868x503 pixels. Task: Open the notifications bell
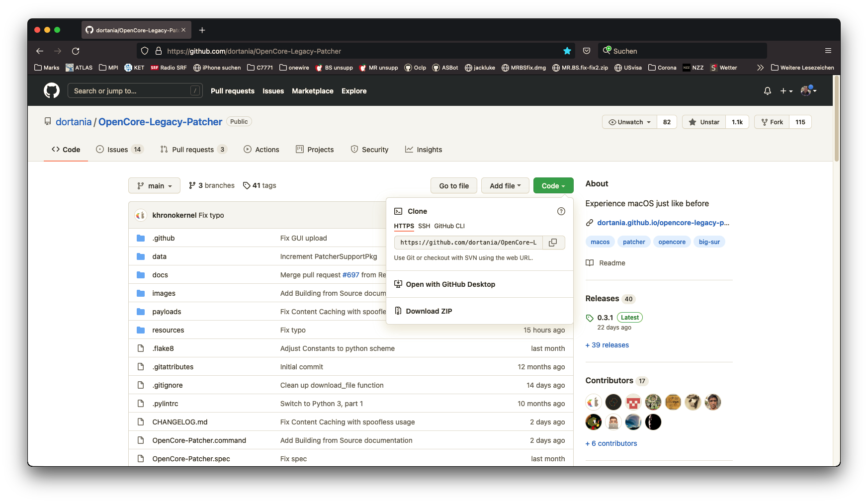click(x=768, y=91)
